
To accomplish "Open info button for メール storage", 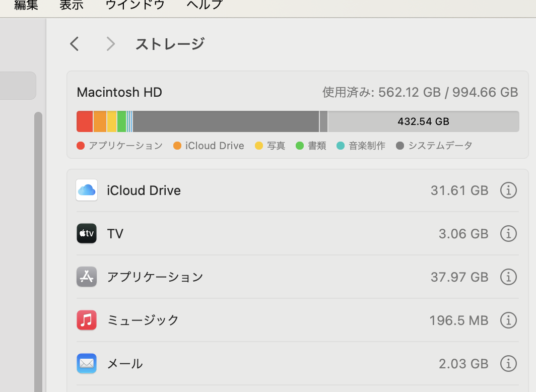I will (508, 363).
